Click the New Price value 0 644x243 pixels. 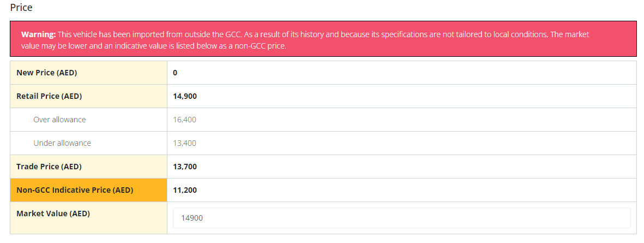(176, 73)
